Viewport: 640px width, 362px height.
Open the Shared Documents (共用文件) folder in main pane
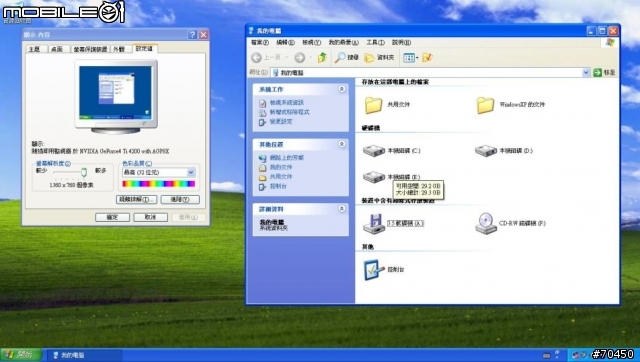point(387,104)
